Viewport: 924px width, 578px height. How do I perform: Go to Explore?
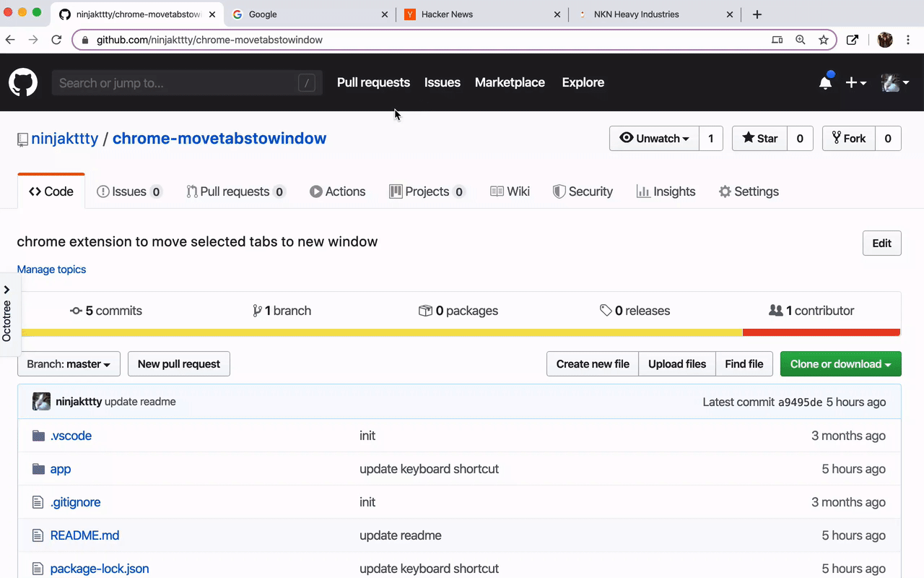pos(583,82)
